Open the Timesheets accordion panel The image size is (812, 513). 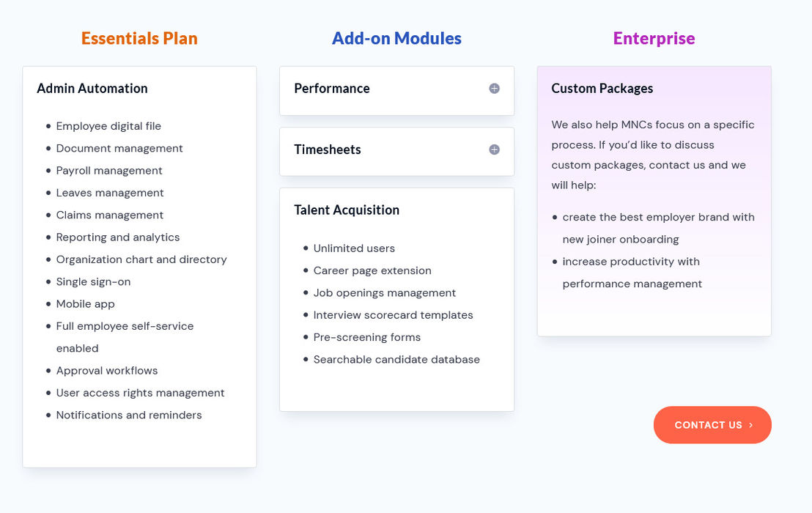tap(396, 151)
